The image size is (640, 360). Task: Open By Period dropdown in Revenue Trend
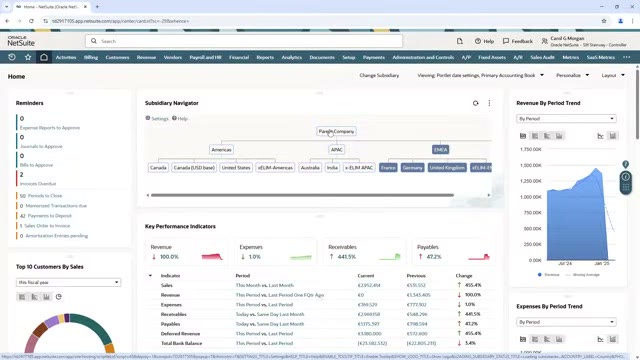click(566, 119)
